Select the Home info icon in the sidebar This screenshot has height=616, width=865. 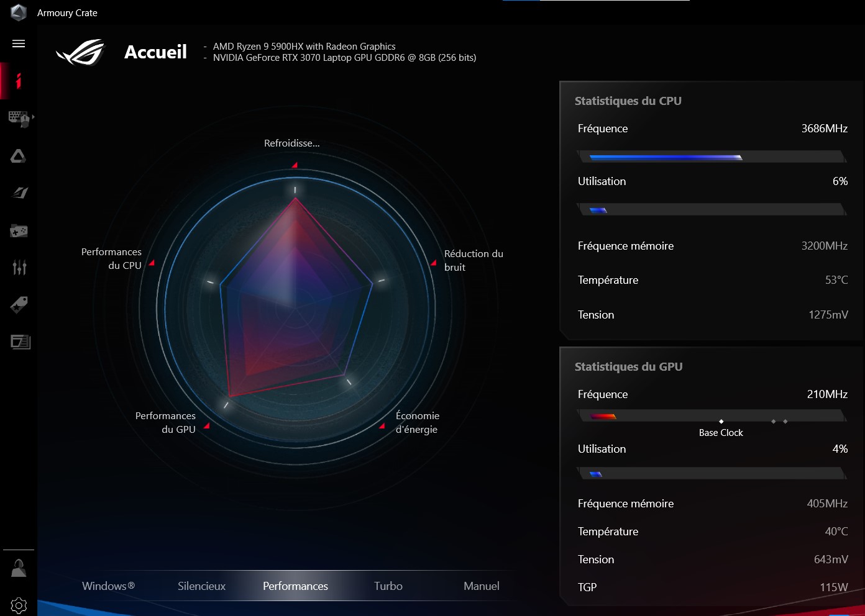[x=19, y=81]
